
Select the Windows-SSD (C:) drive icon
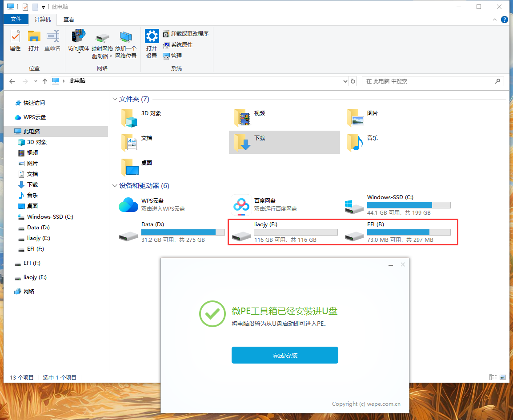pos(354,207)
